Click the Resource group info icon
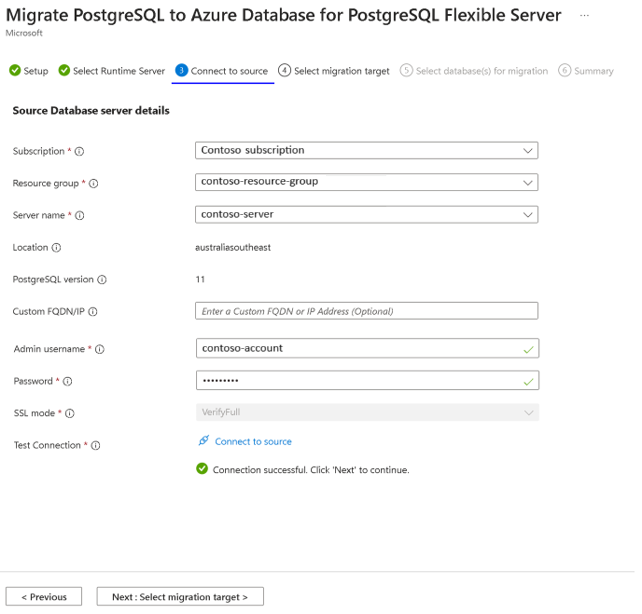 coord(94,184)
